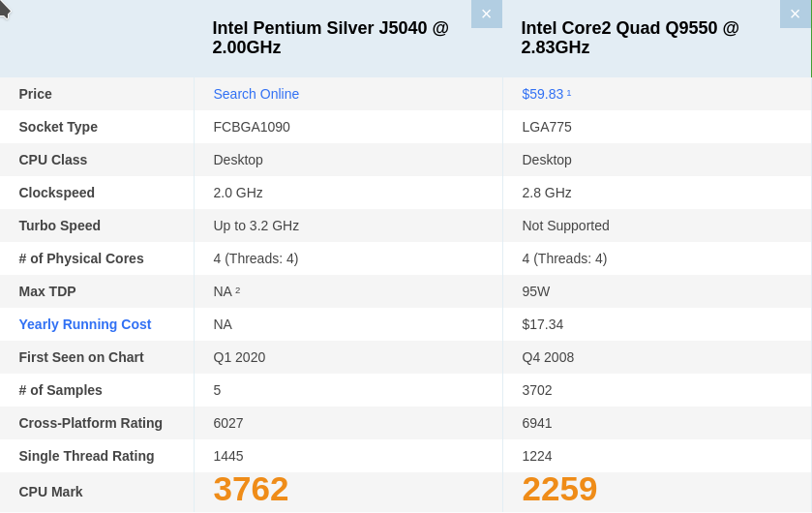The image size is (812, 513).
Task: Remove the Pentium Silver J5040 column
Action: pyautogui.click(x=486, y=14)
